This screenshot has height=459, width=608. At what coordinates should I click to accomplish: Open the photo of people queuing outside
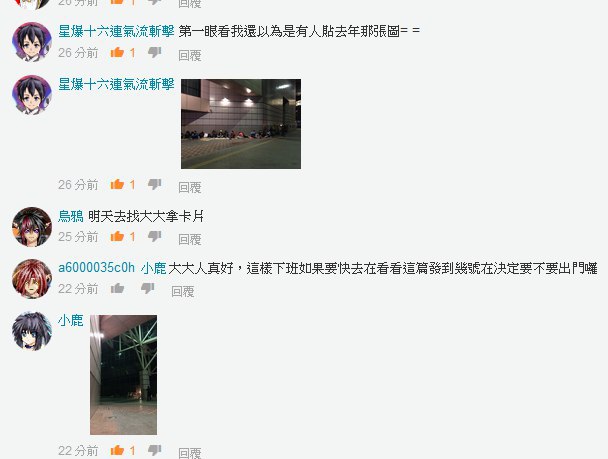[x=241, y=124]
